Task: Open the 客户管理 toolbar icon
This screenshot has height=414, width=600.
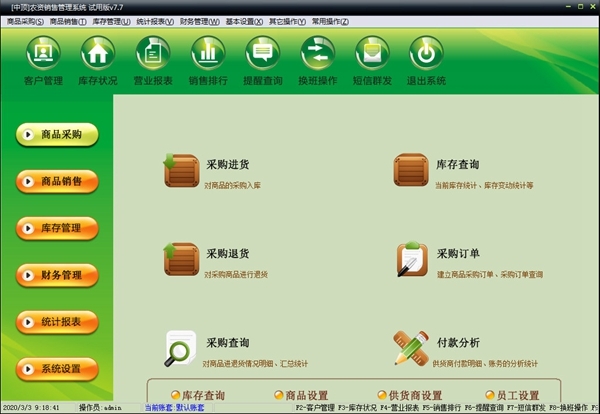Action: coord(43,53)
